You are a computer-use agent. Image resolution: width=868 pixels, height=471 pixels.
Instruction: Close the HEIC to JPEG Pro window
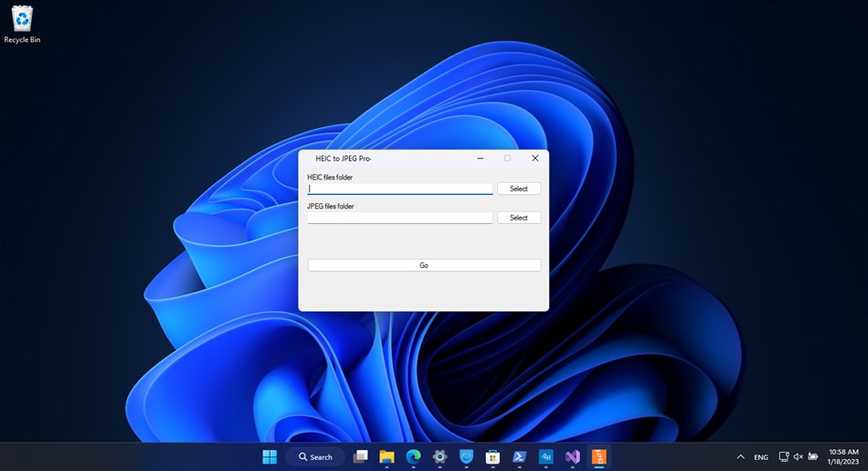(x=535, y=158)
